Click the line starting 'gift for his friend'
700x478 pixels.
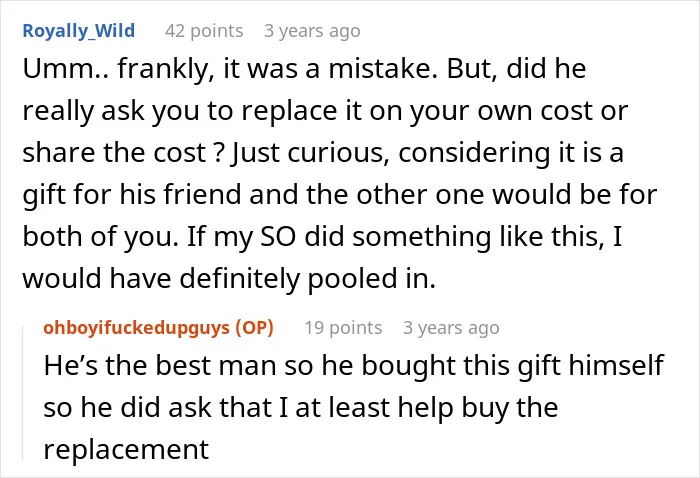tap(340, 195)
